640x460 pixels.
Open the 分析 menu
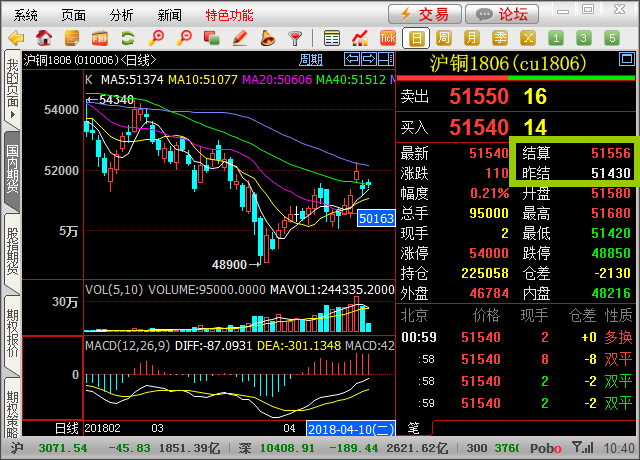coord(122,14)
